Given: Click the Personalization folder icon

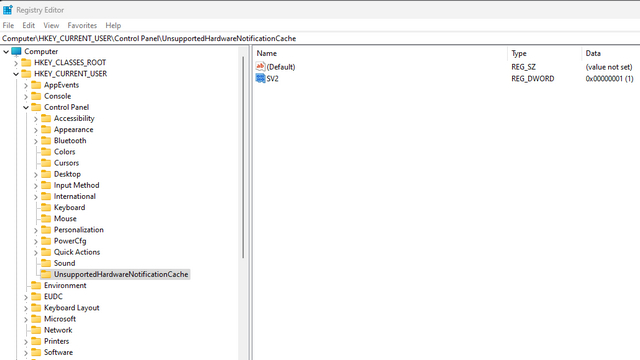Looking at the screenshot, I should click(x=46, y=230).
